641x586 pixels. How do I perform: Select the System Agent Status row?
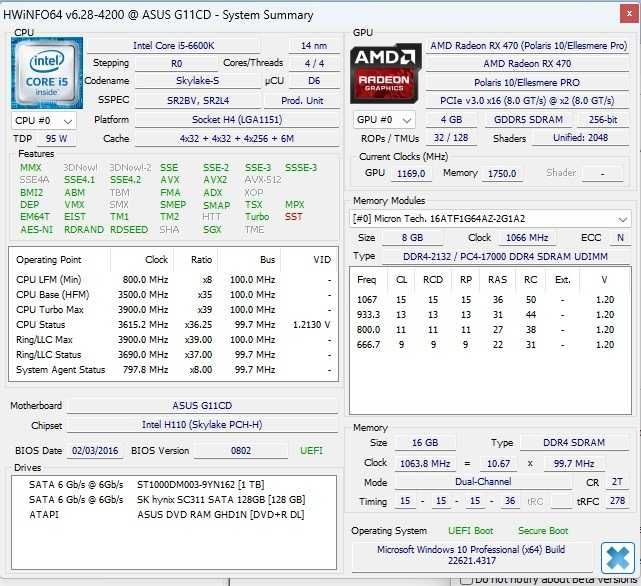[x=173, y=370]
